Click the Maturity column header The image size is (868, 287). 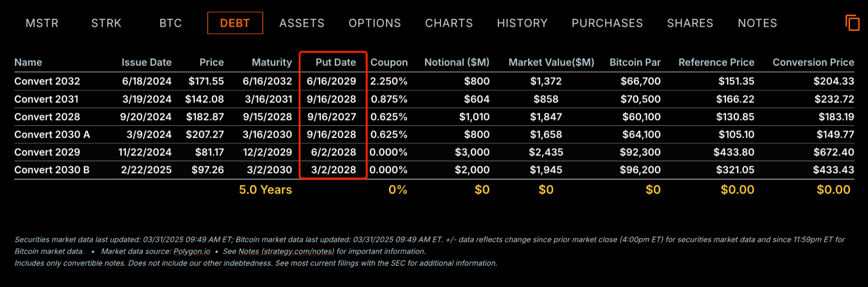(272, 63)
